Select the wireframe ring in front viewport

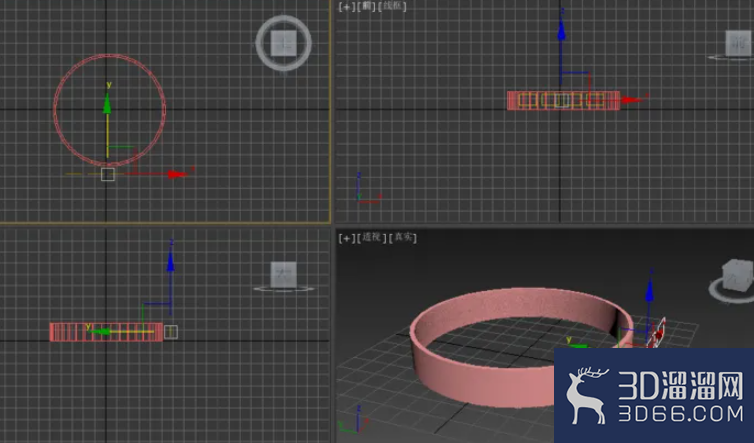(x=563, y=101)
